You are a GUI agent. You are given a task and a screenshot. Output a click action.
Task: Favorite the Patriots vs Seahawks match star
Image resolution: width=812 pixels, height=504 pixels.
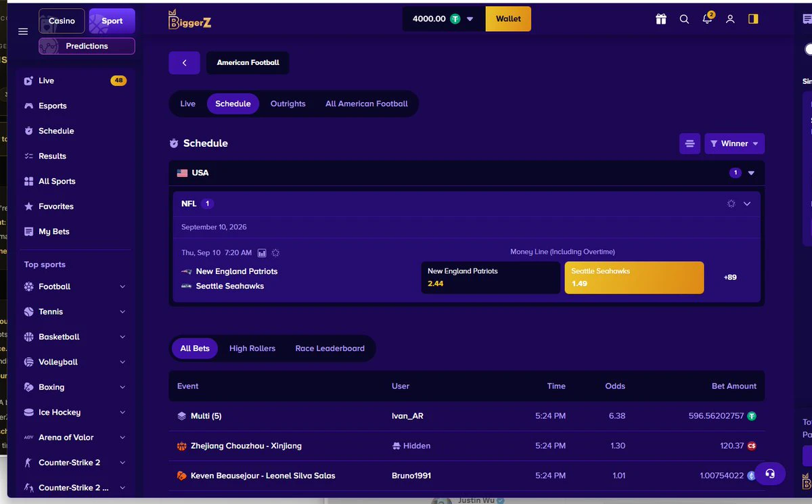pyautogui.click(x=275, y=252)
